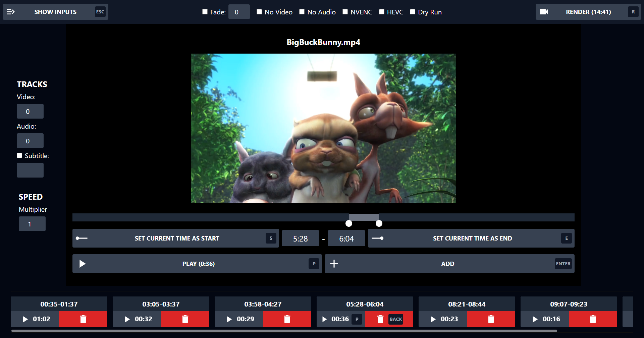Delete the 00:35-01:37 clip
The width and height of the screenshot is (644, 338).
83,319
